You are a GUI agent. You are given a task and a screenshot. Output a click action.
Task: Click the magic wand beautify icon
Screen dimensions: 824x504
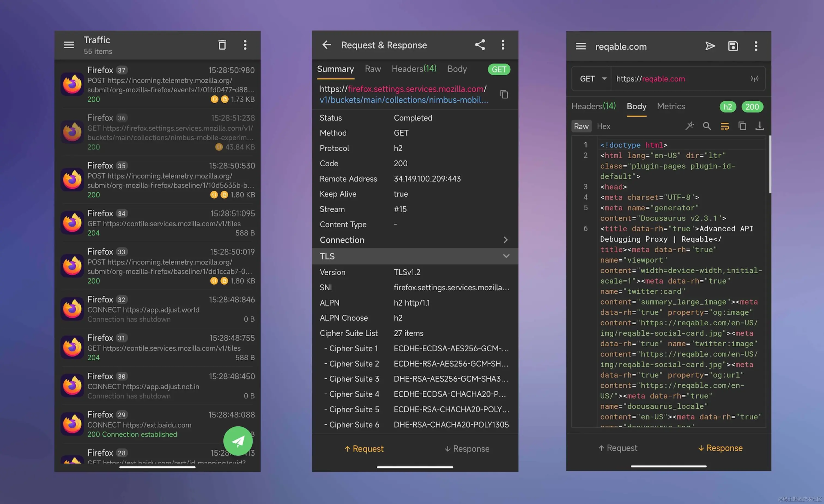[x=689, y=126]
